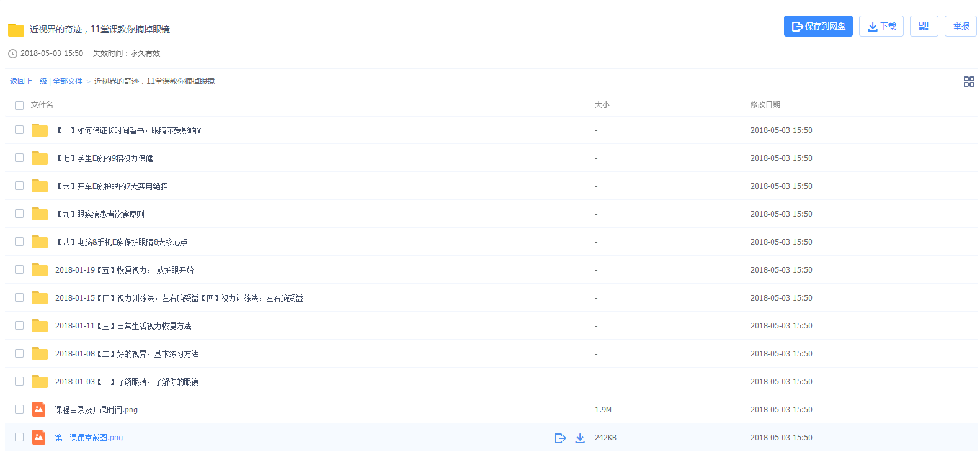Screen dimensions: 980x452
Task: Click image icon of 课程目录及开课时间.png
Action: (39, 409)
